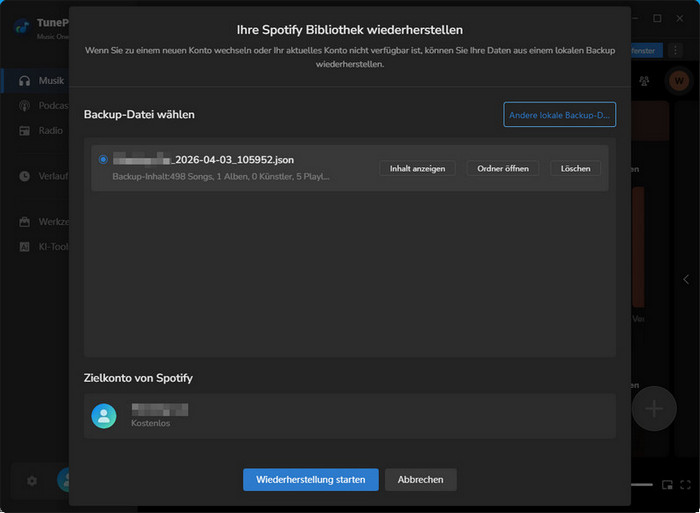
Task: Open folder via Ordner öffnen button
Action: (x=503, y=168)
